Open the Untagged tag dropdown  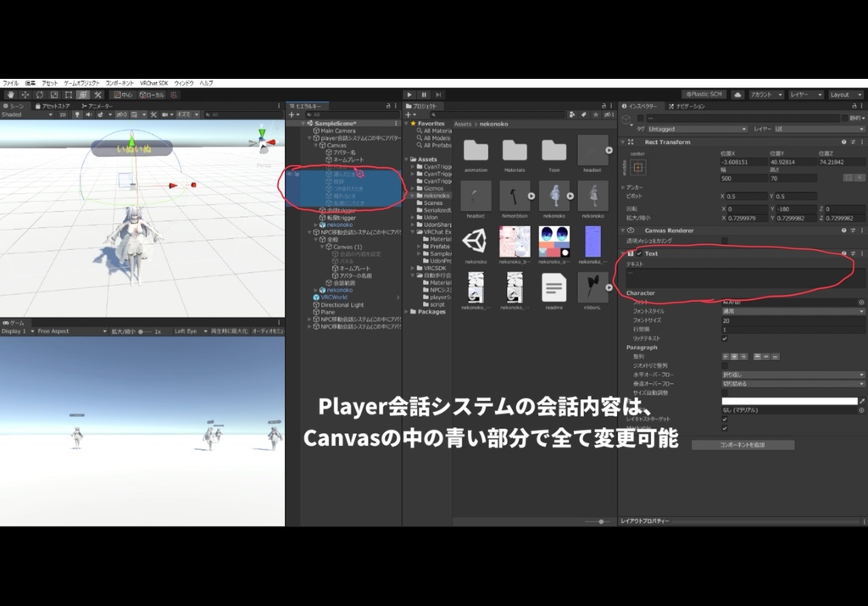pyautogui.click(x=695, y=129)
